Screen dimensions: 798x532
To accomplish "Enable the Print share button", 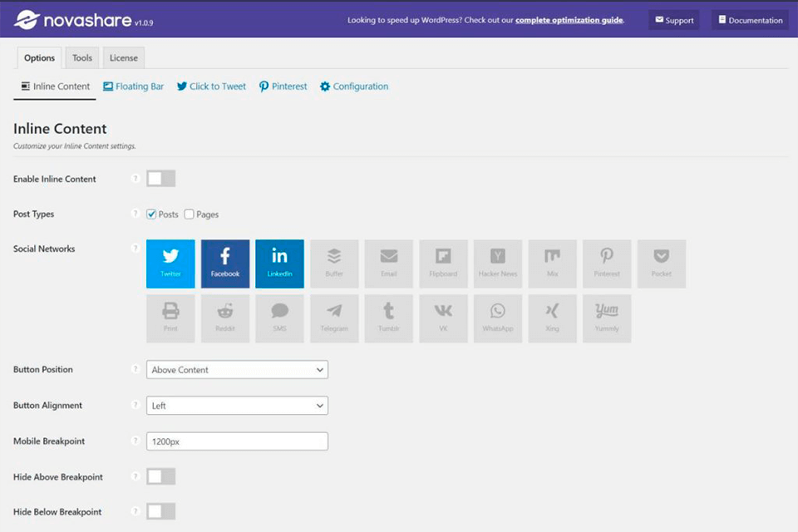I will 170,318.
